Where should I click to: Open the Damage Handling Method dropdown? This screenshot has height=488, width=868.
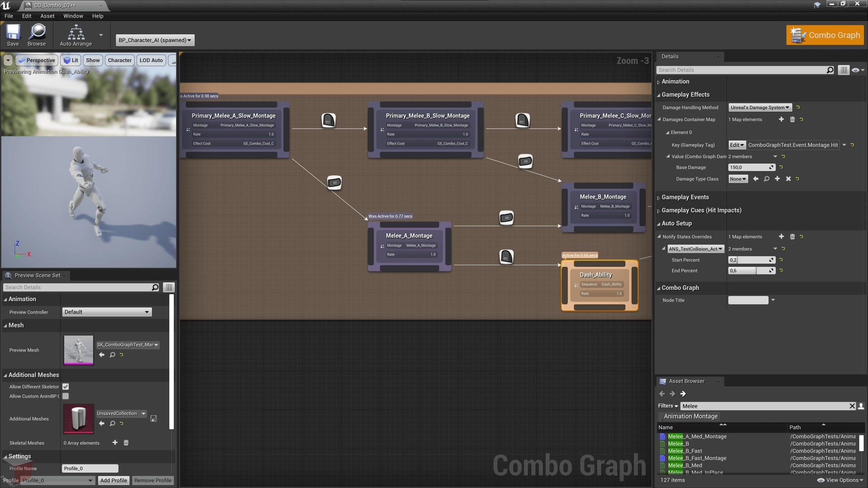point(759,107)
